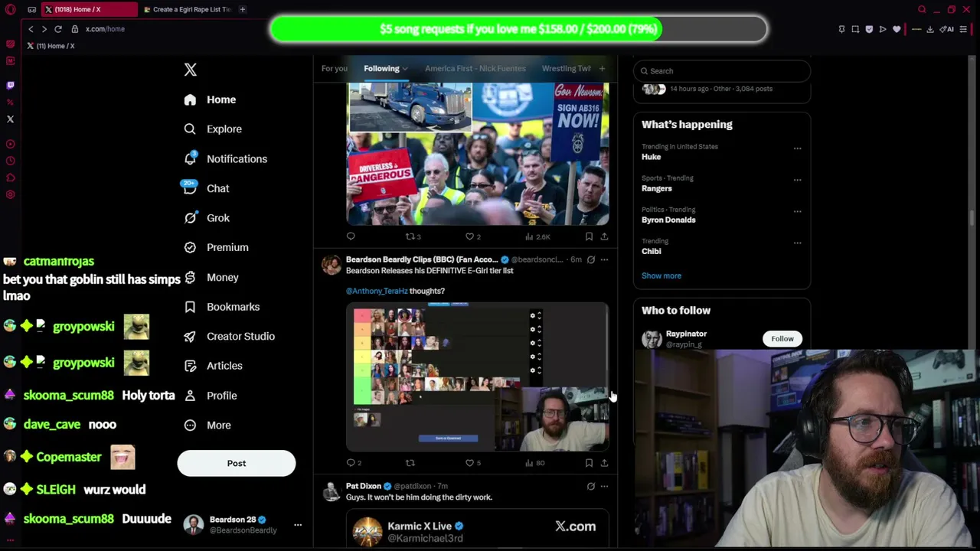
Task: Repost the driverless protest photo post
Action: point(410,236)
